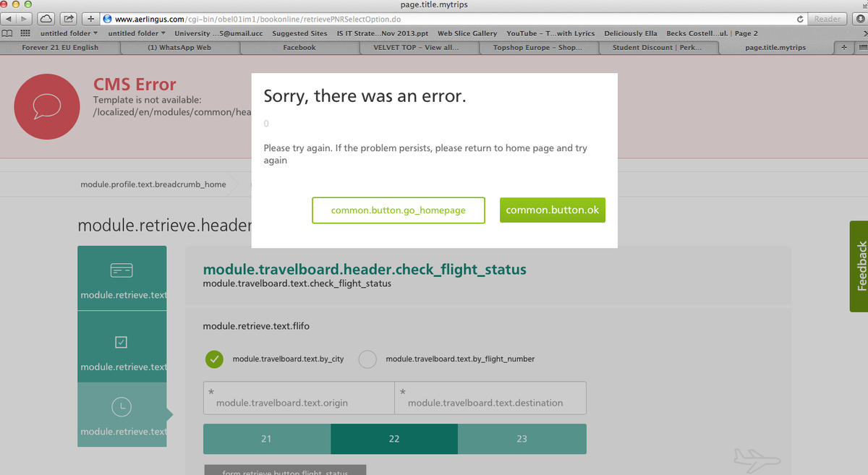The height and width of the screenshot is (475, 868).
Task: Add a new tab with plus button
Action: pyautogui.click(x=844, y=48)
